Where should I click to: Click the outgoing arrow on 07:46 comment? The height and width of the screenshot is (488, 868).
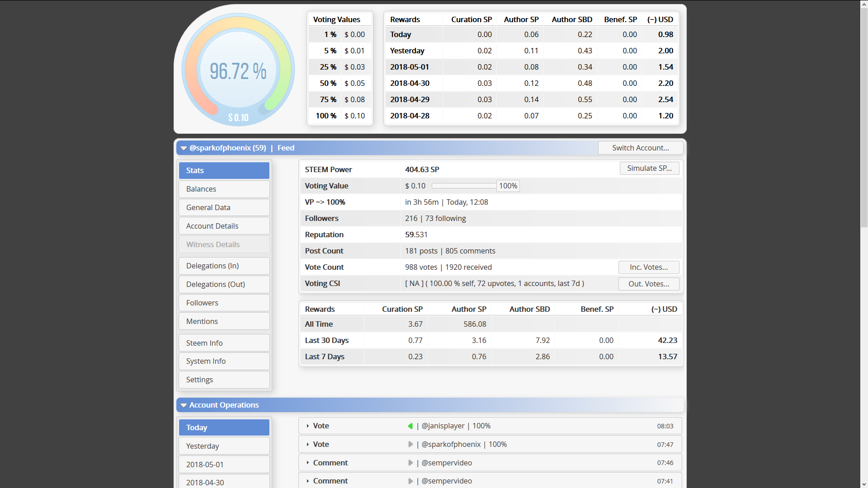410,463
